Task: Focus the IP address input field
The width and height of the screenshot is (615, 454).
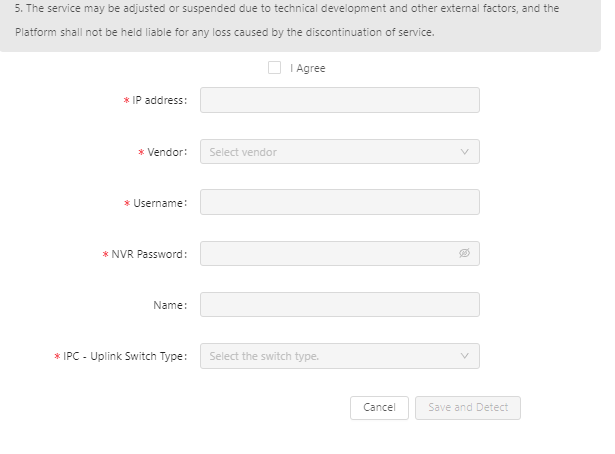Action: point(340,100)
